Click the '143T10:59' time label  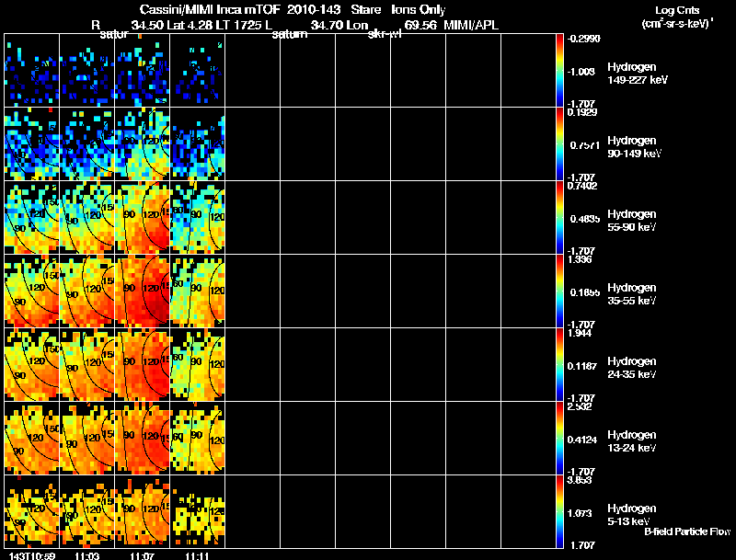(32, 556)
